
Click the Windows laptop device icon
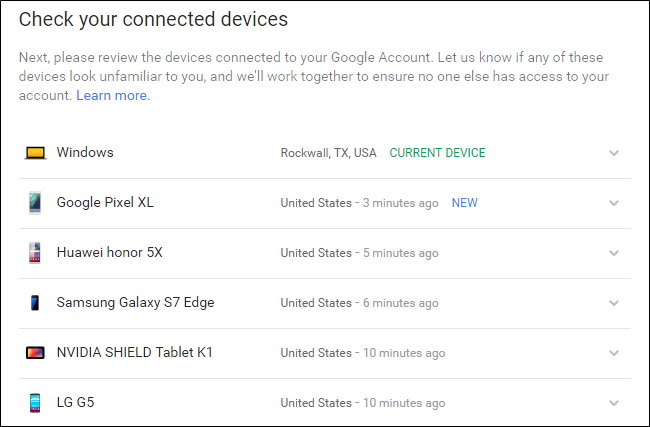35,153
